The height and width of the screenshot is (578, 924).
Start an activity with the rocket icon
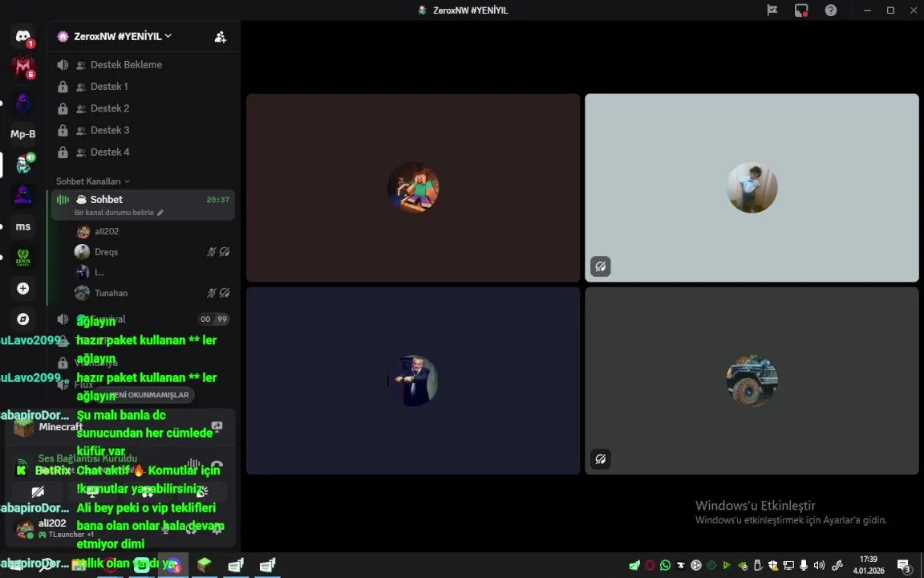coord(147,491)
